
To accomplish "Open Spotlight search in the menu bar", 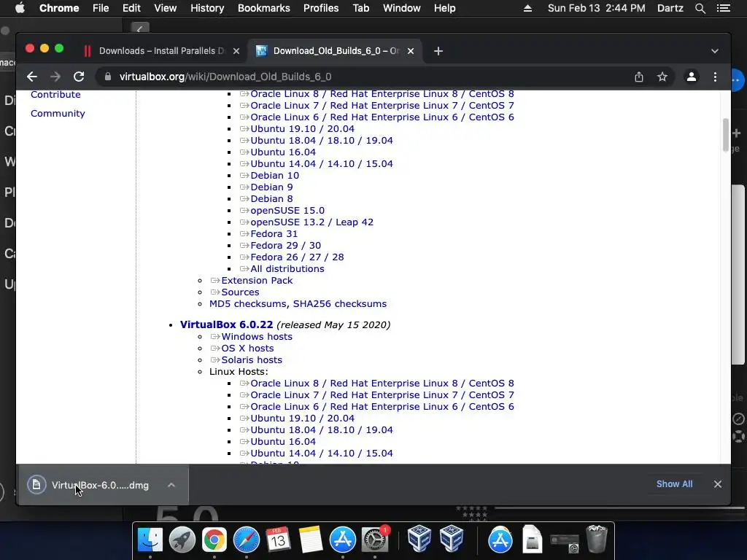I will coord(700,8).
